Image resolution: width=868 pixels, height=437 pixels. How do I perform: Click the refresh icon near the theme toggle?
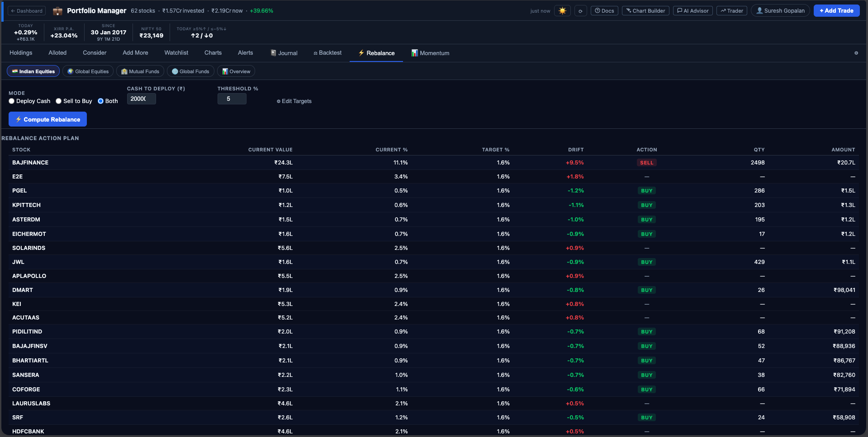[580, 10]
